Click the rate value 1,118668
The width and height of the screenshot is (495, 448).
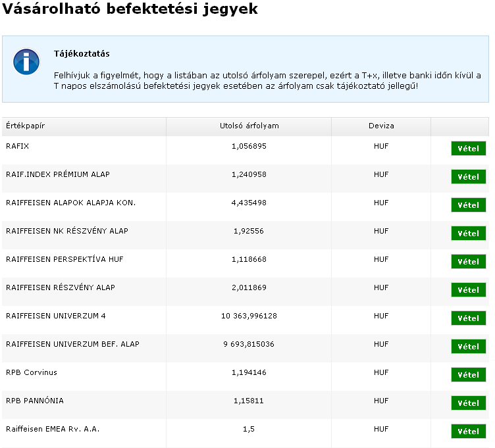(x=249, y=259)
